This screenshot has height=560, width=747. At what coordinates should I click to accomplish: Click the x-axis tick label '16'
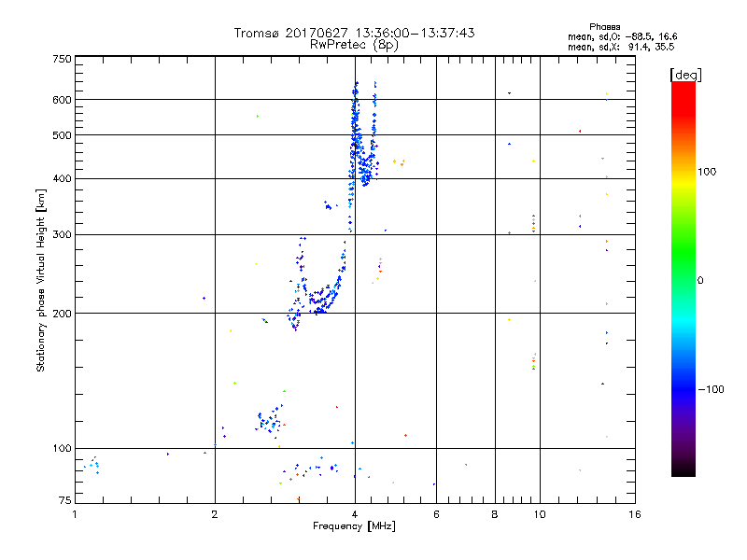tap(635, 514)
